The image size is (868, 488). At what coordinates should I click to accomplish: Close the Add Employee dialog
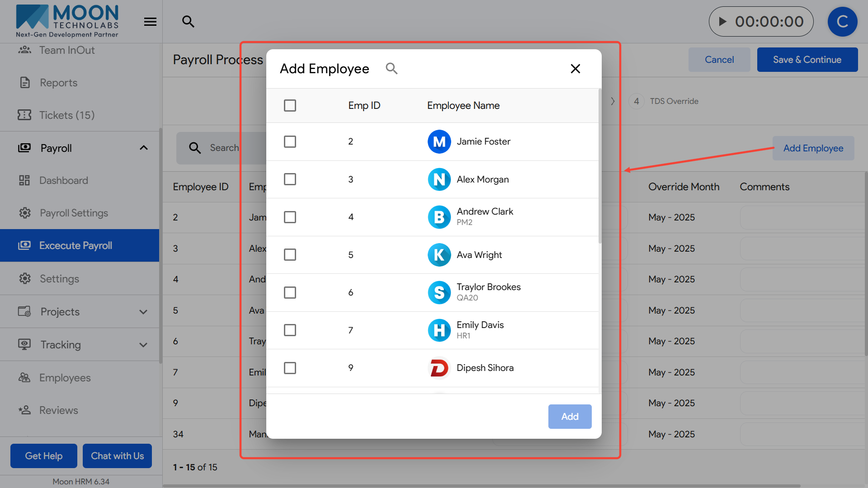pos(575,69)
